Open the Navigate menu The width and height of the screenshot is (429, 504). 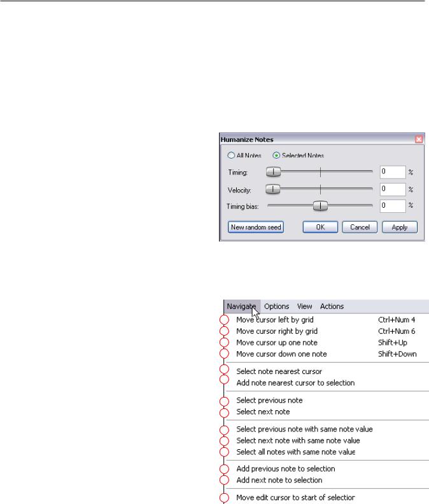241,306
